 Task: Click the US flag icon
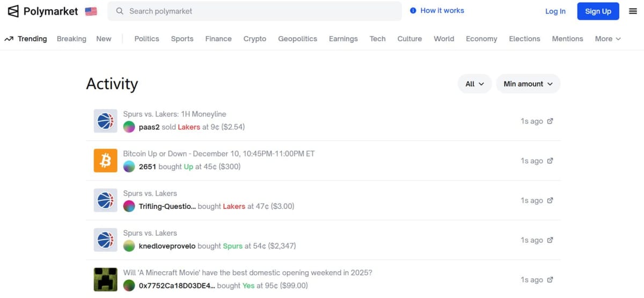tap(91, 11)
